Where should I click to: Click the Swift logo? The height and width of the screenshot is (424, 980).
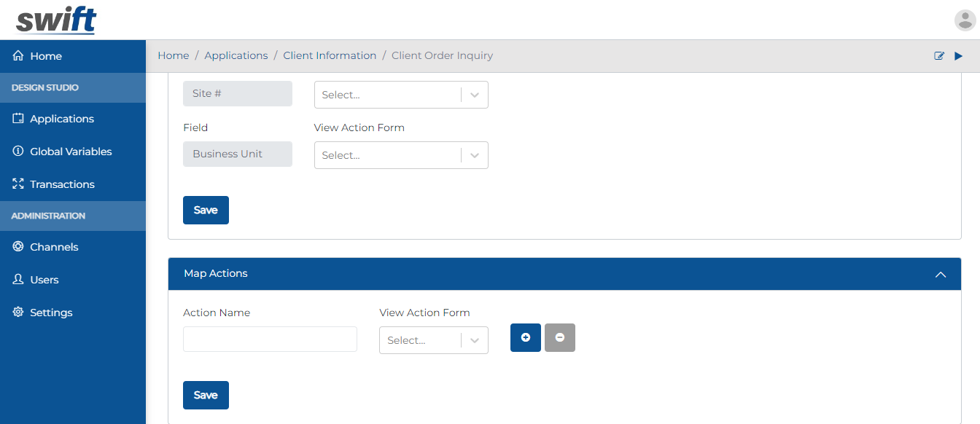point(56,20)
